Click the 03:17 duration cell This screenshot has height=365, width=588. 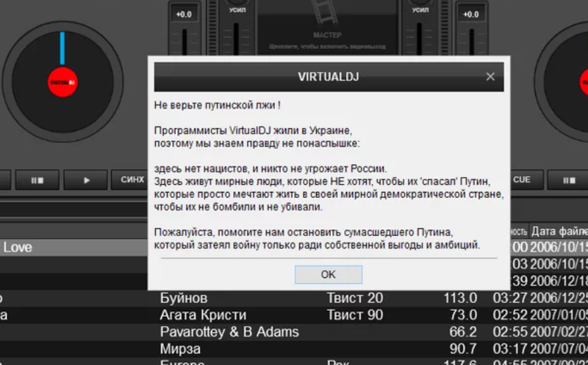(x=510, y=349)
